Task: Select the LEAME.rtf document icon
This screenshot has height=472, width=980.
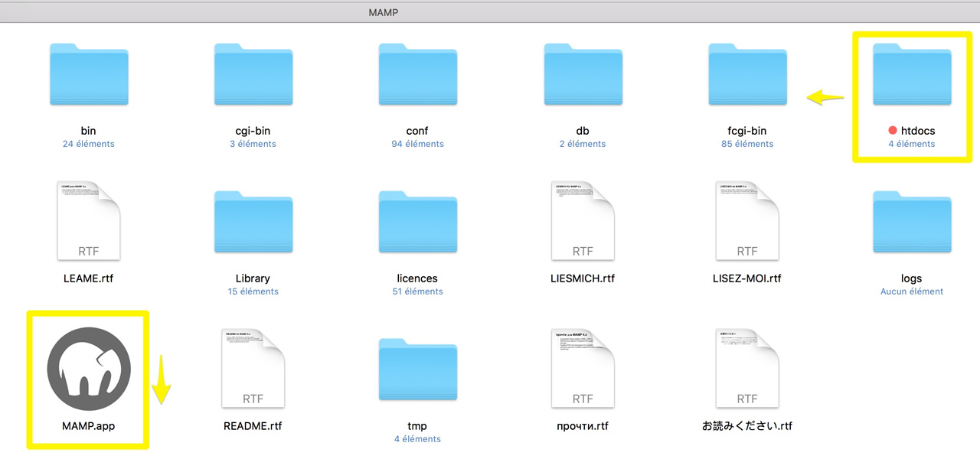Action: coord(89,222)
